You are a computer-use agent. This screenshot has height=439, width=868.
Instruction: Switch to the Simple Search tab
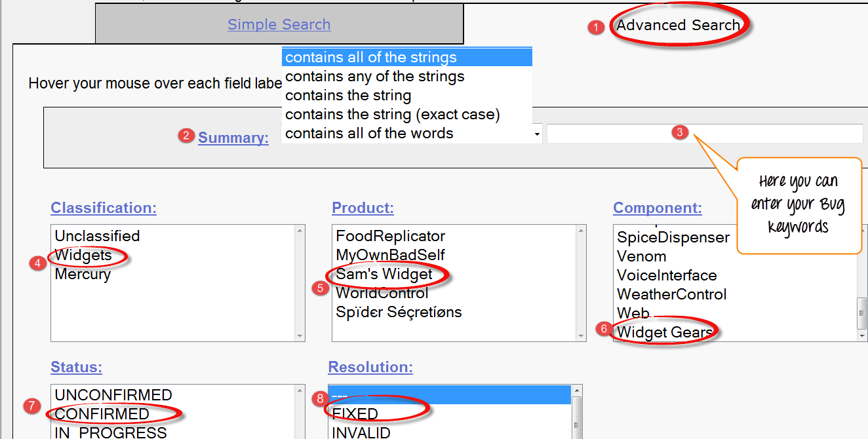click(x=279, y=25)
